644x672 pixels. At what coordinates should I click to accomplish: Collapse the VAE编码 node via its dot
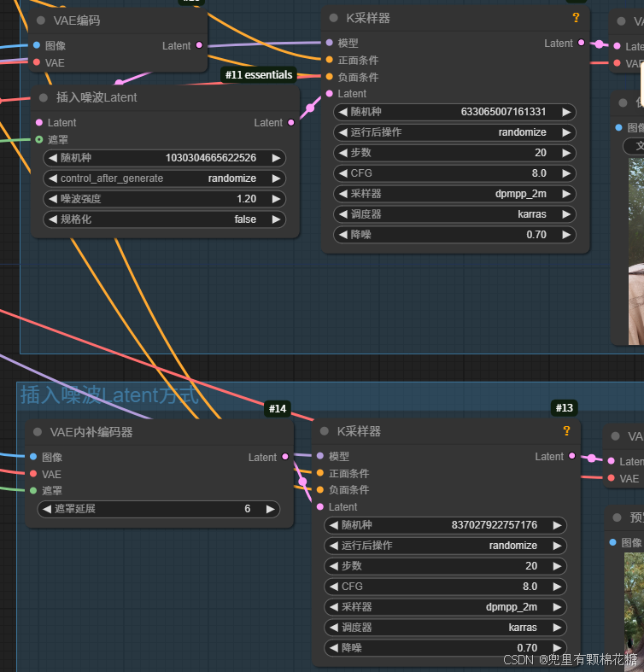click(x=41, y=20)
